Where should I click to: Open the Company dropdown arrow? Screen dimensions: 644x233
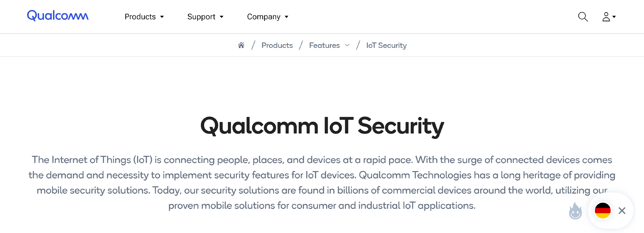(286, 17)
